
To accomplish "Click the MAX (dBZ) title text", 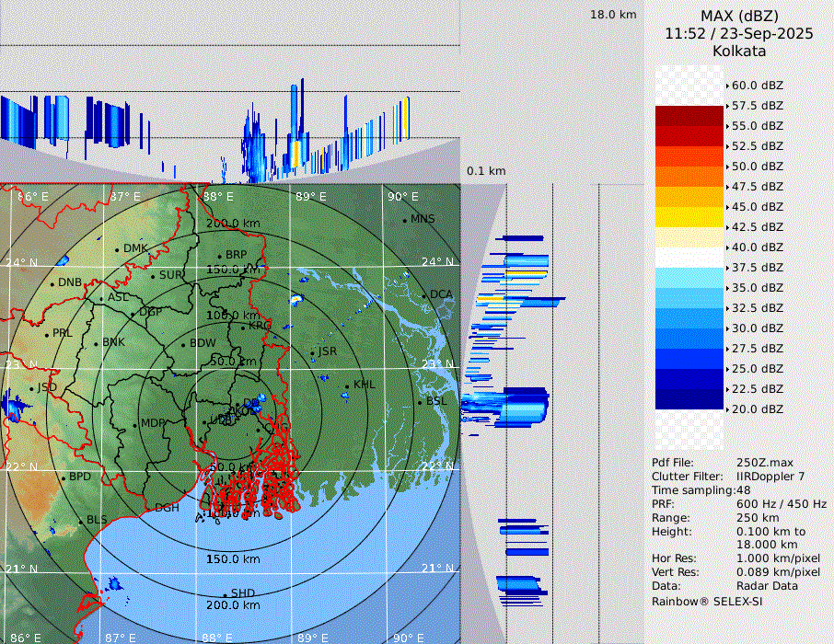I will 738,16.
